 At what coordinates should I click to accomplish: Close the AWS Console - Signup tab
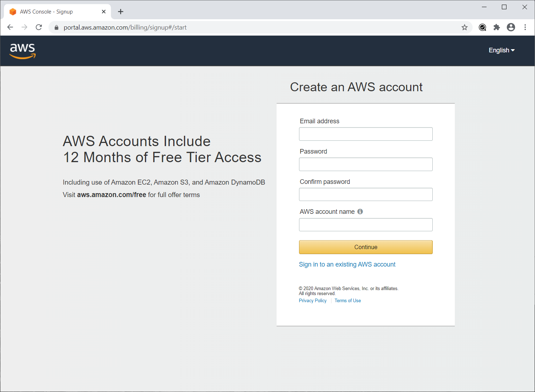104,12
